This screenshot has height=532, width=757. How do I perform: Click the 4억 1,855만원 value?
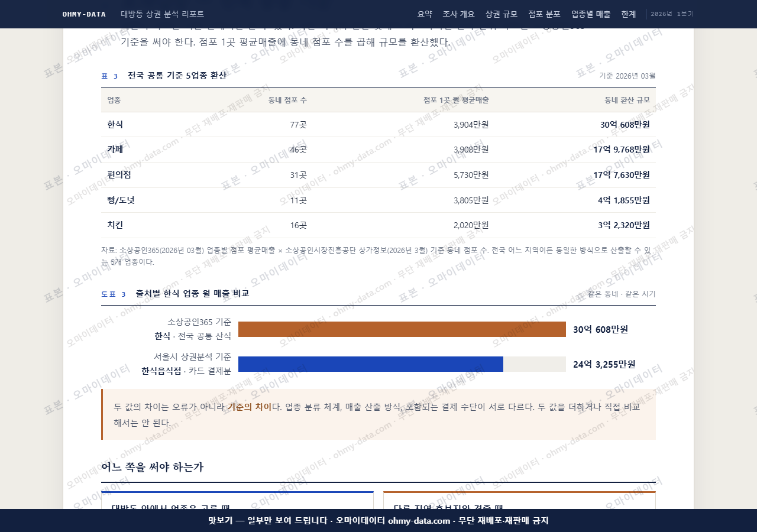pos(624,200)
